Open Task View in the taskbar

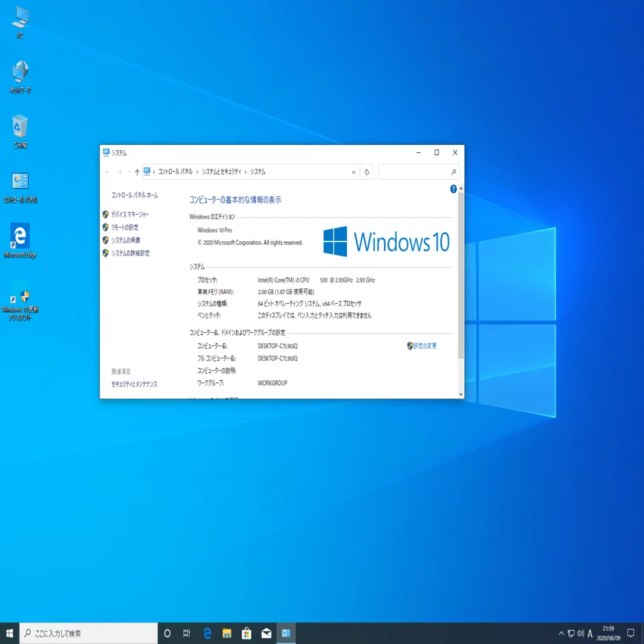point(186,633)
